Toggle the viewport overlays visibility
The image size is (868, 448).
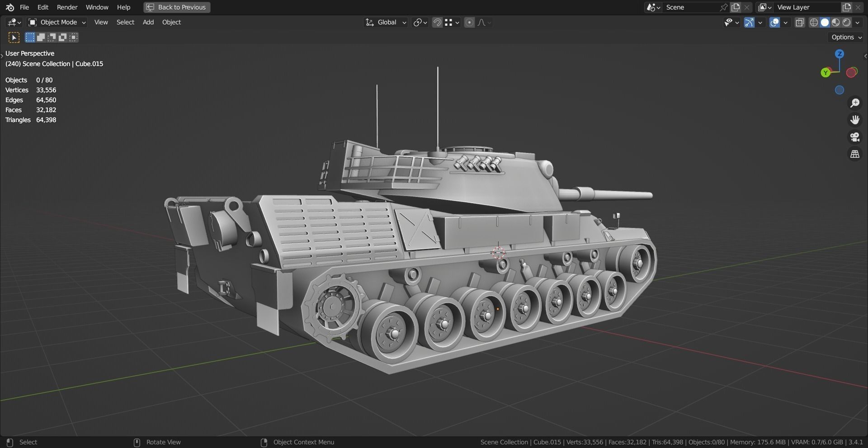[775, 22]
